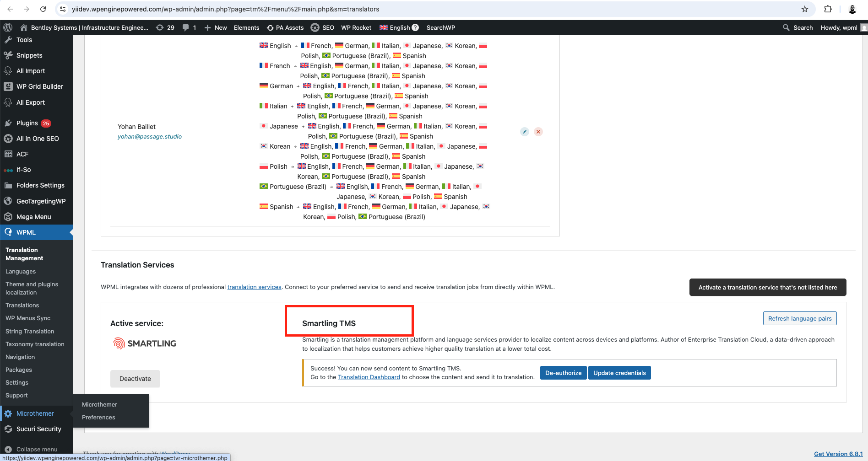Viewport: 868px width, 461px height.
Task: Choose Microthemer in the flyout menu
Action: point(99,404)
